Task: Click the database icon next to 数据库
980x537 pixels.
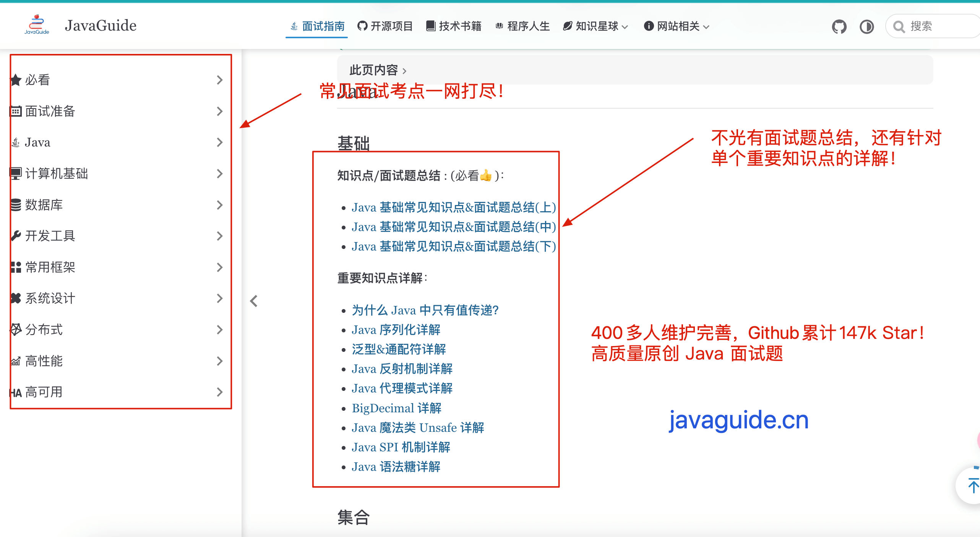Action: pos(15,205)
